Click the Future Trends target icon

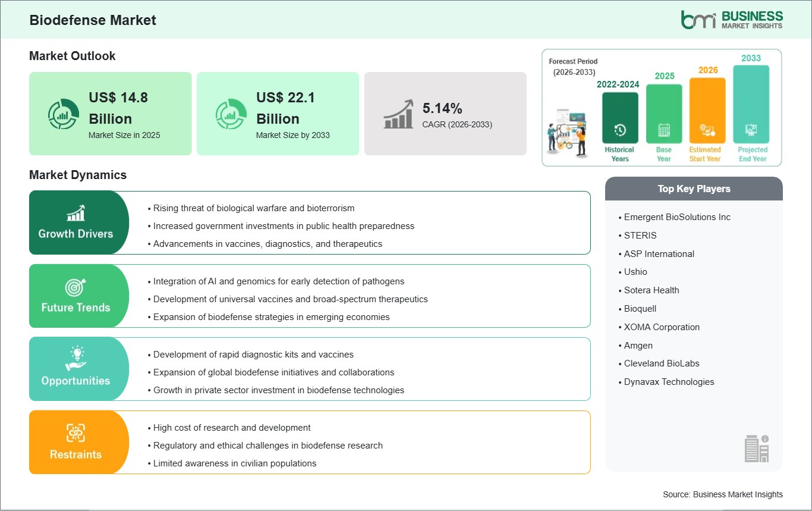coord(75,287)
